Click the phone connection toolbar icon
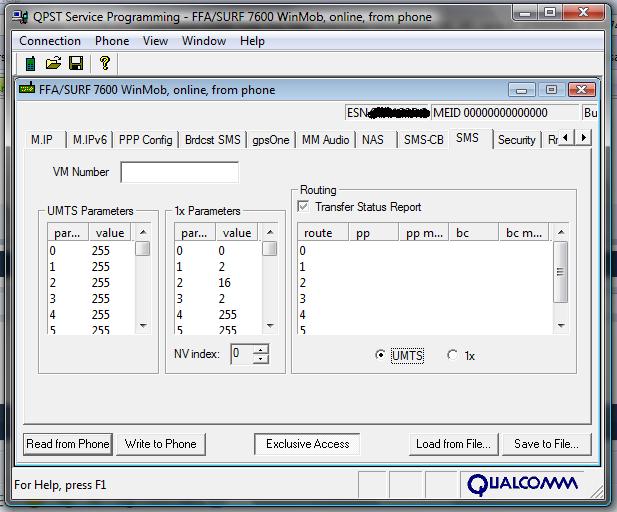This screenshot has width=617, height=512. 30,63
